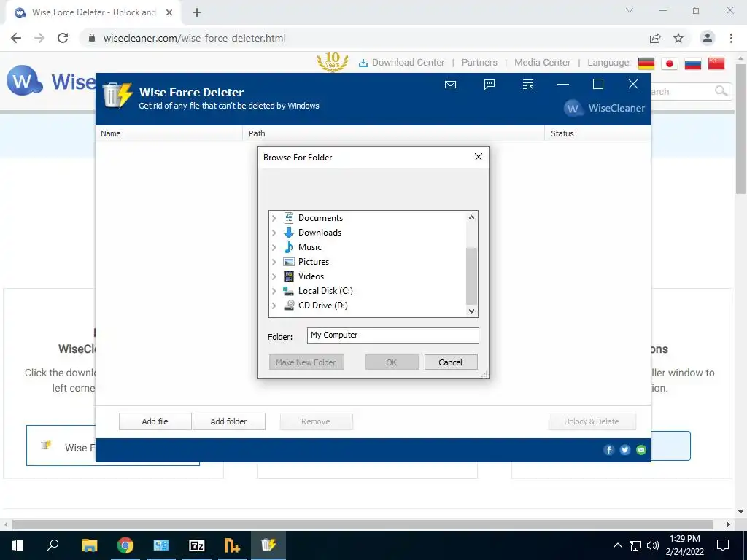Click the Cancel button in Browse For Folder

(x=450, y=362)
